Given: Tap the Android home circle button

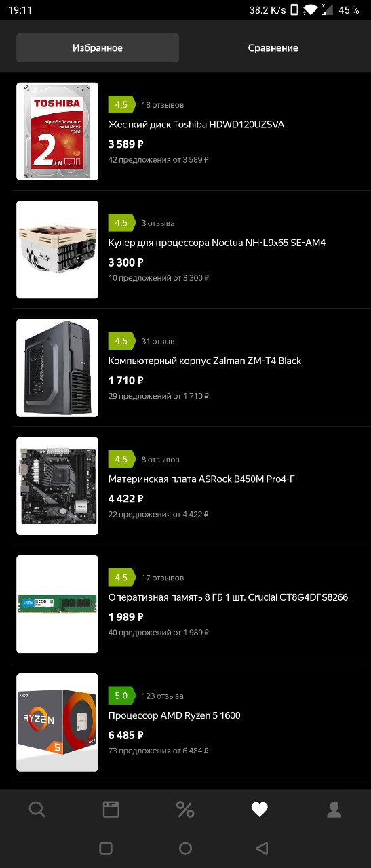Looking at the screenshot, I should 185,848.
